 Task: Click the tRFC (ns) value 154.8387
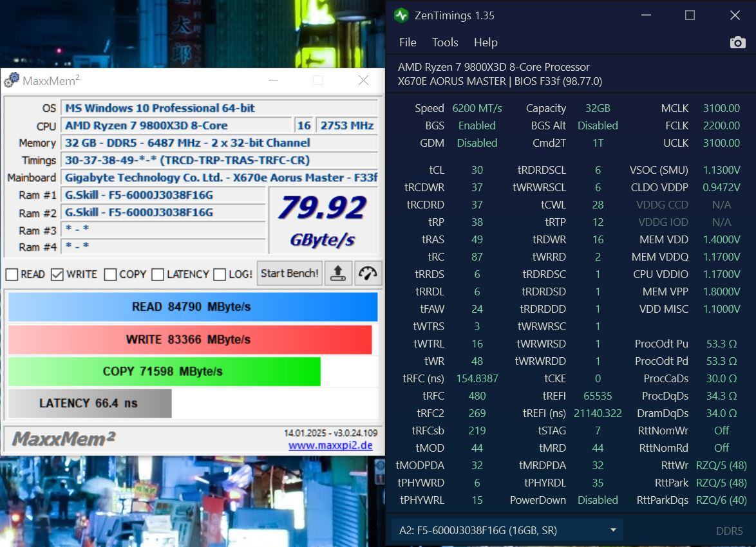[477, 378]
